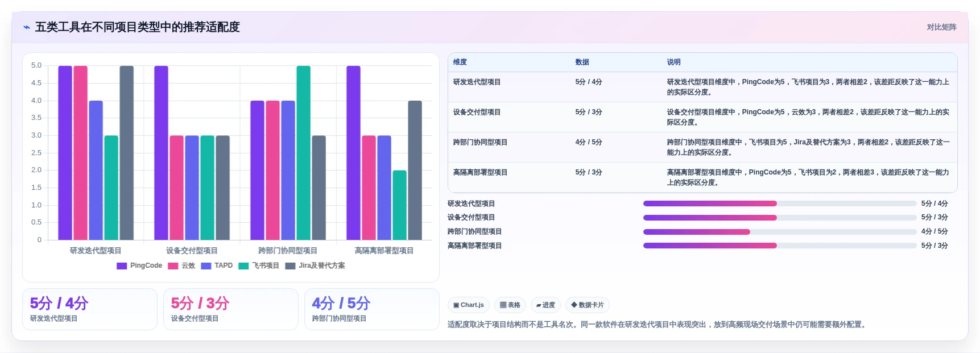Click the 4分 / 5分 value beside progress bar
This screenshot has width=980, height=353.
click(934, 232)
